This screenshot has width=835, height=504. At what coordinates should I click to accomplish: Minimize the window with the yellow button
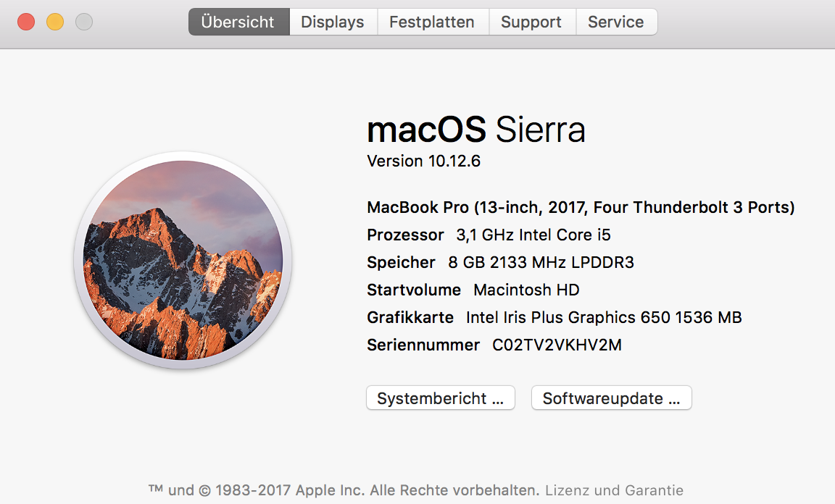click(x=55, y=22)
